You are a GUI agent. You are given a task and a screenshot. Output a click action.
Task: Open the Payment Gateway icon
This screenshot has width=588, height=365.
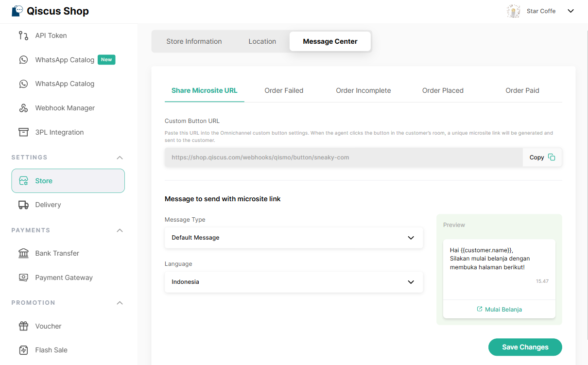click(23, 278)
